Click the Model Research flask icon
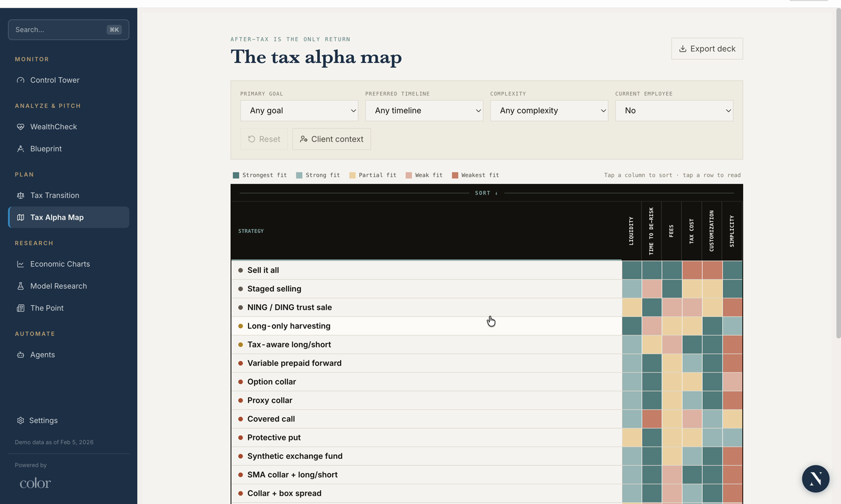This screenshot has width=841, height=504. pyautogui.click(x=20, y=286)
